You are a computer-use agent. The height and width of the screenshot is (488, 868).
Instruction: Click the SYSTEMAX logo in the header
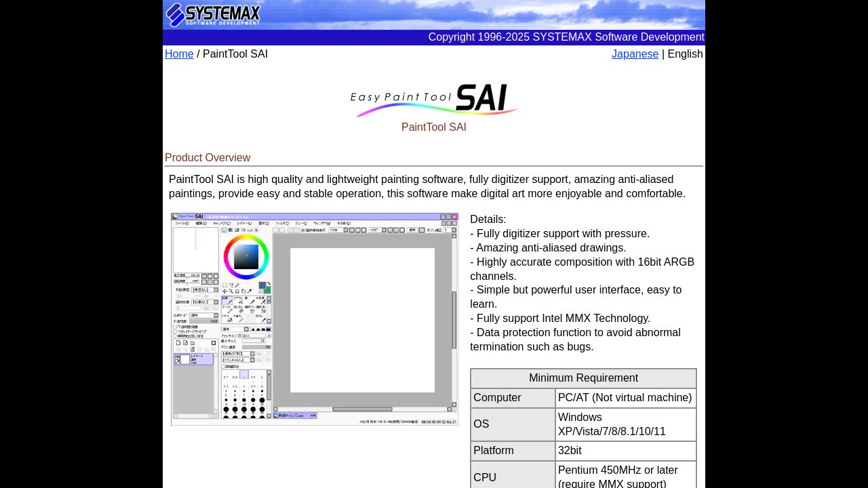213,14
